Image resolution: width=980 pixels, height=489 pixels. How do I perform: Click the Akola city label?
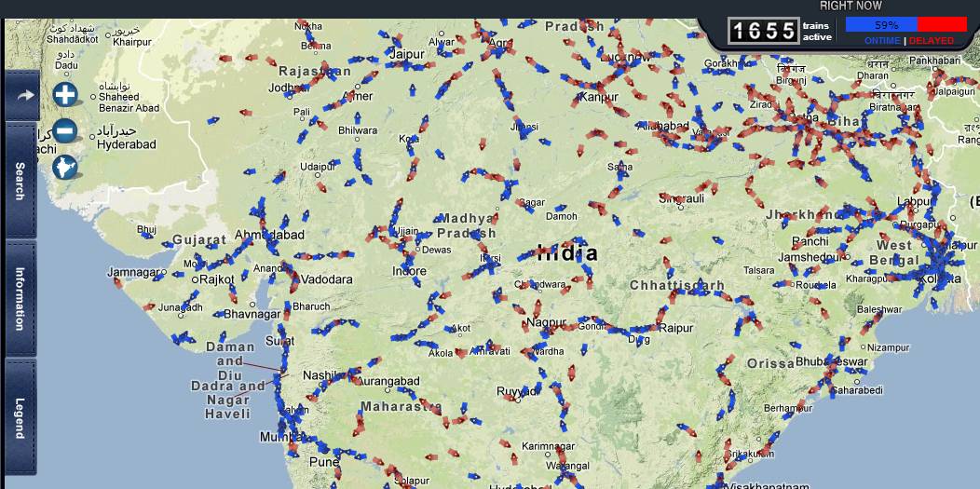coord(441,353)
